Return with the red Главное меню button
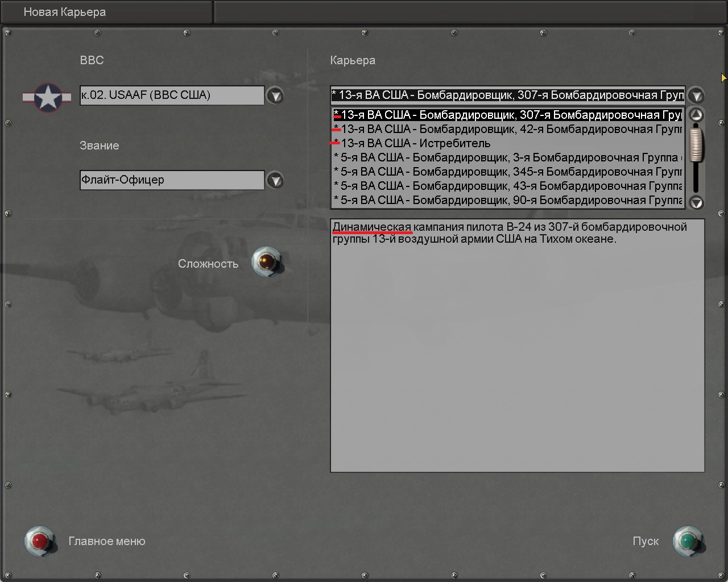 [x=40, y=541]
